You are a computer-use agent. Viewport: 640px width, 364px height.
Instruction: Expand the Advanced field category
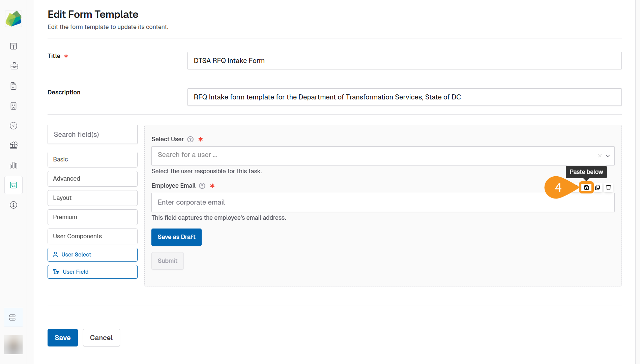tap(92, 179)
